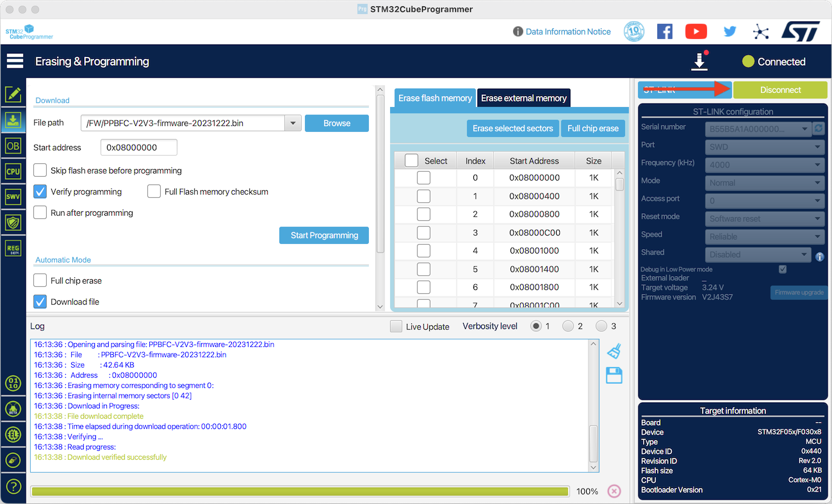832x504 pixels.
Task: Cancel operation with X icon beside progress
Action: point(614,491)
